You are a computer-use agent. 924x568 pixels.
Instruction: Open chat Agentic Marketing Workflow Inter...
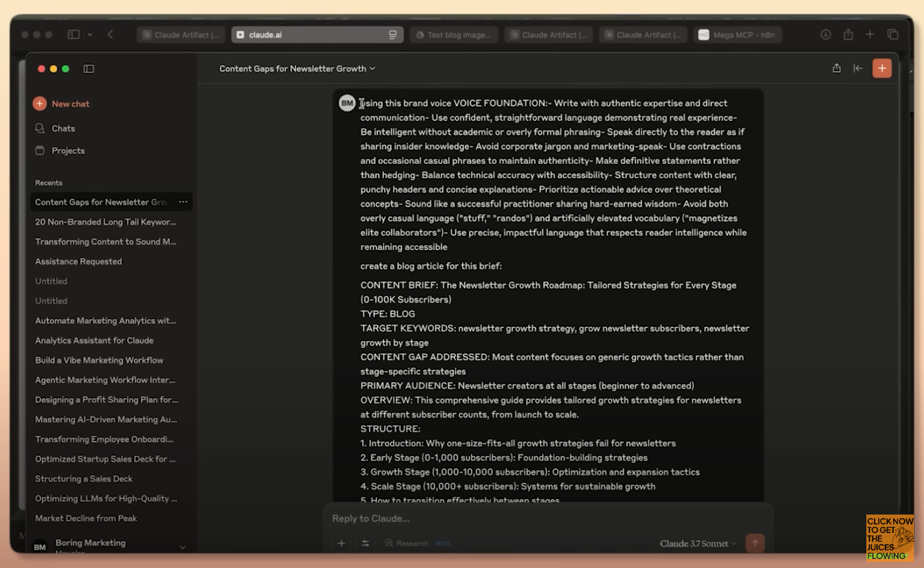105,380
